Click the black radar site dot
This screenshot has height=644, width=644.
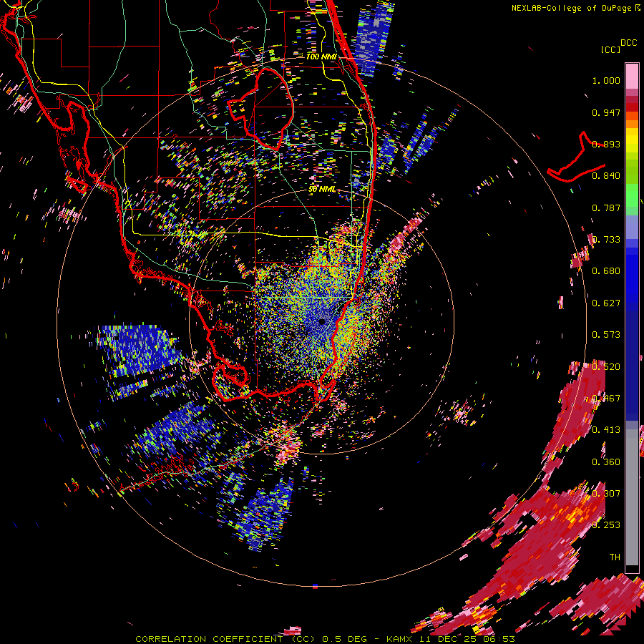322,321
